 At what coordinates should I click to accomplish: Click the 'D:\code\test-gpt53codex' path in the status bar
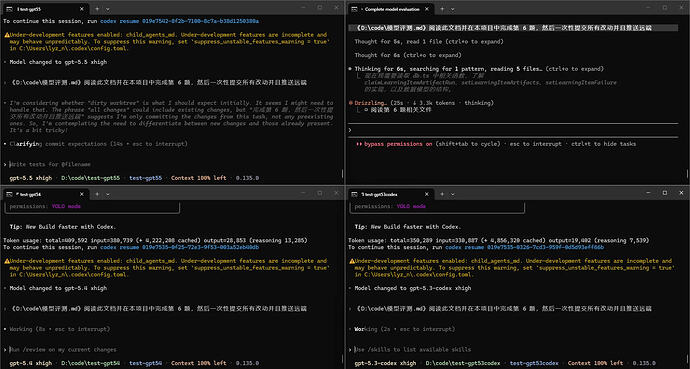tap(463, 363)
